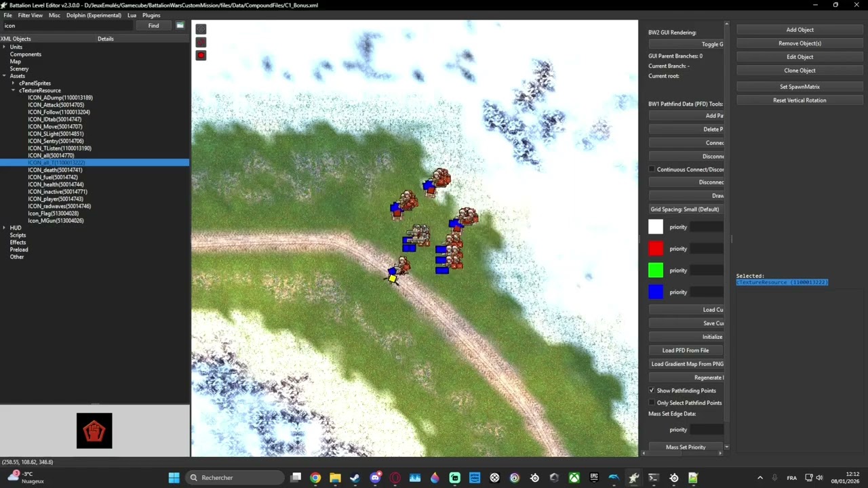868x488 pixels.
Task: Collapse the cTextureResource node
Action: [x=13, y=90]
